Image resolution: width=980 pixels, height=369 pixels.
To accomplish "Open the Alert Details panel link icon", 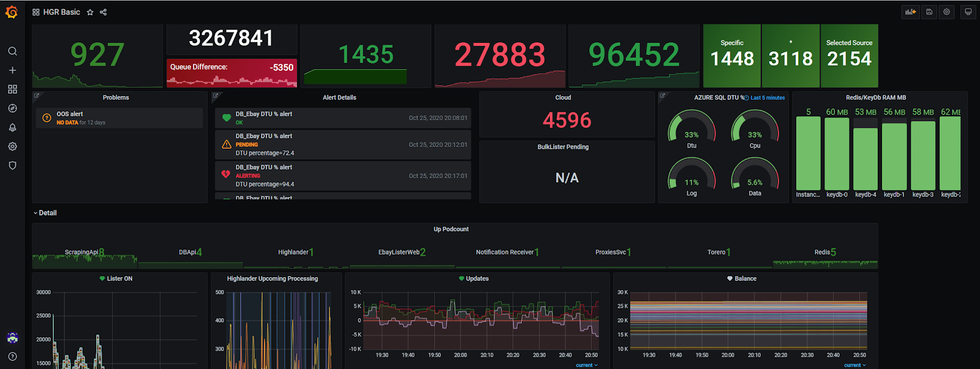I will click(x=216, y=95).
